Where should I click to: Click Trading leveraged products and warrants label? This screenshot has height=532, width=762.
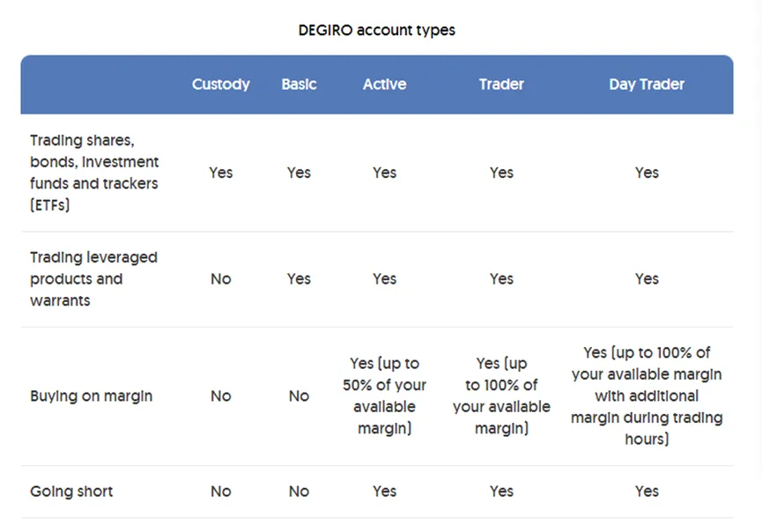coord(93,279)
